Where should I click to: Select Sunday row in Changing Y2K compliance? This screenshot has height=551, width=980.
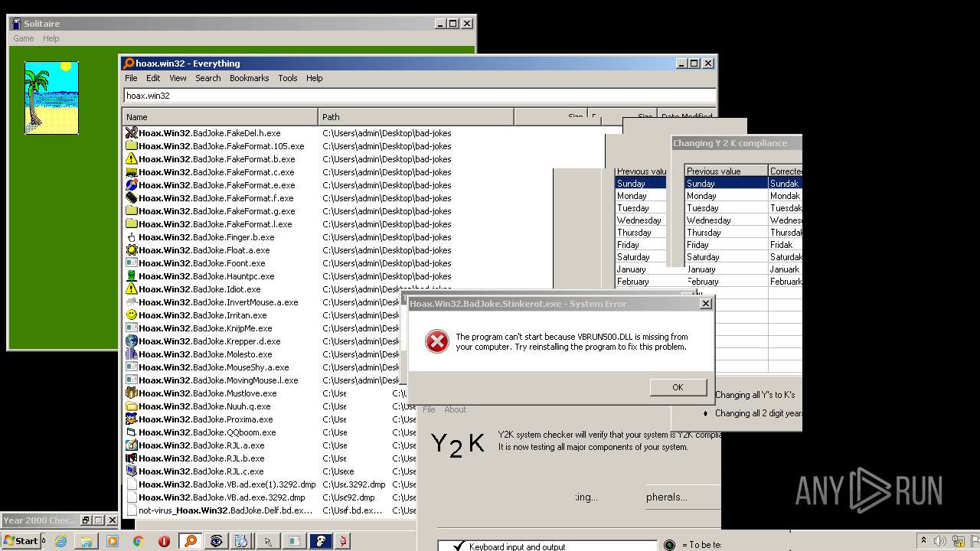coord(743,184)
